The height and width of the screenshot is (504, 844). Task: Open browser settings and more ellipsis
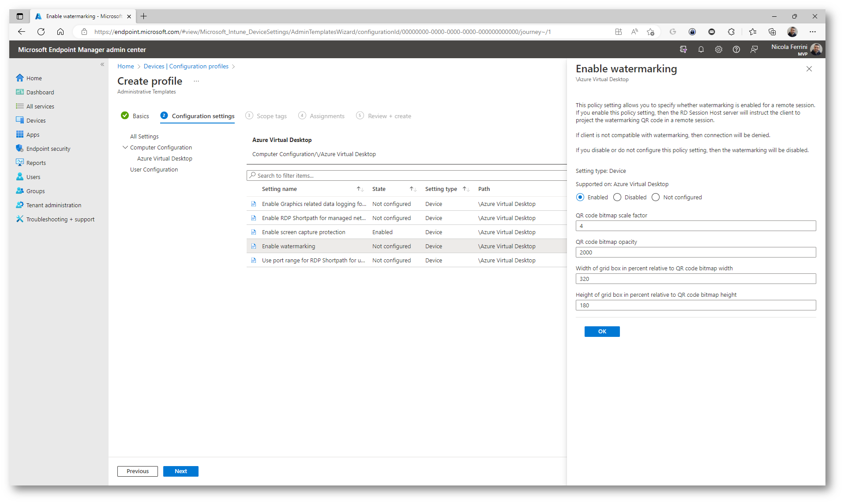(813, 32)
